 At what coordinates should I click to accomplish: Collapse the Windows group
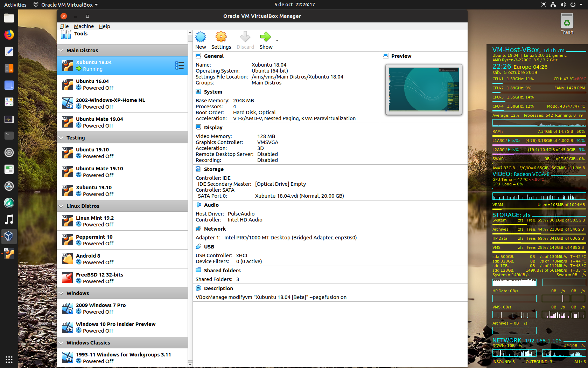click(61, 293)
